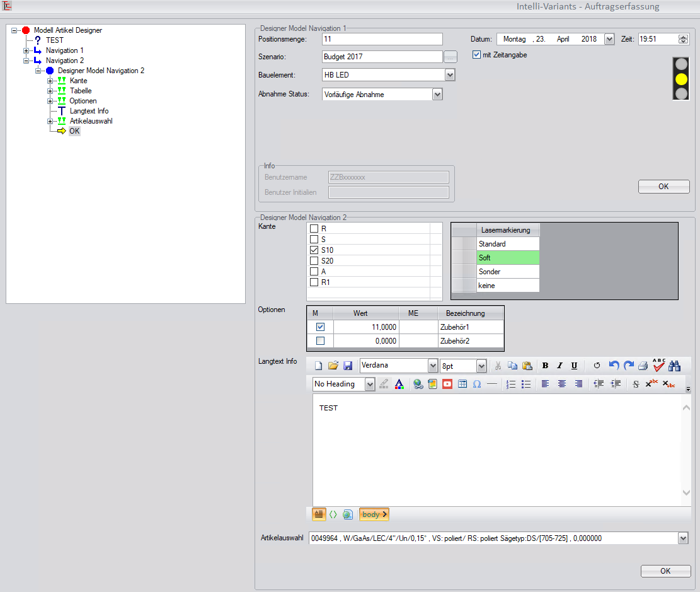Switch to editor preview mode
Screen dimensions: 700x592
click(348, 514)
